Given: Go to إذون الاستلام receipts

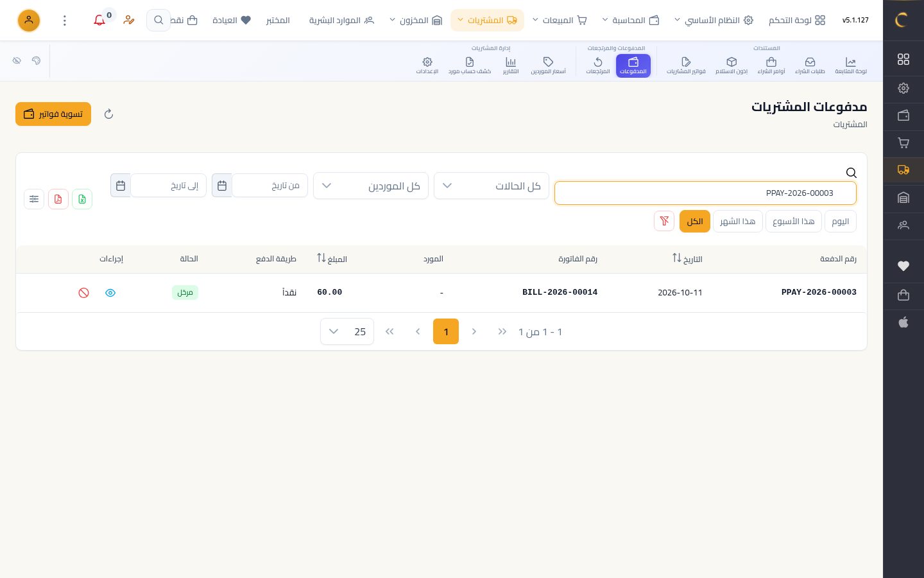Looking at the screenshot, I should (x=732, y=66).
